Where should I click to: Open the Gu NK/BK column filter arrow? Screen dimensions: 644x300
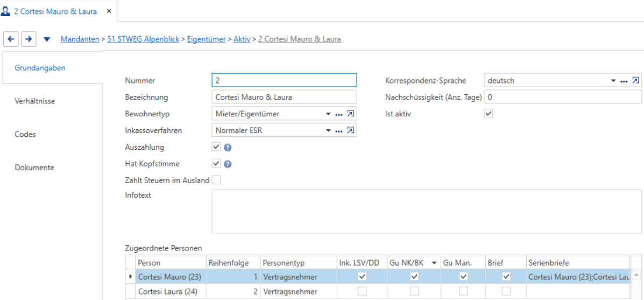(x=433, y=263)
